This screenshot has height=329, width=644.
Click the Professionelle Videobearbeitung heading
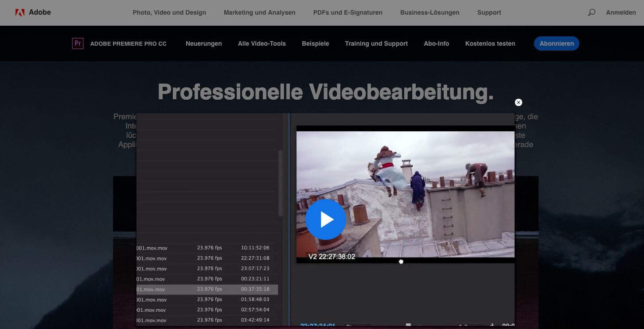325,92
